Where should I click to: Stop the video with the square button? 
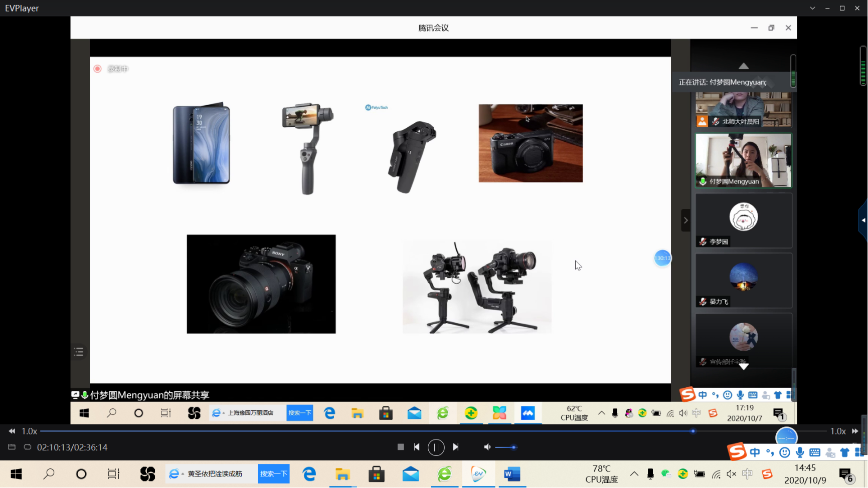click(x=400, y=447)
